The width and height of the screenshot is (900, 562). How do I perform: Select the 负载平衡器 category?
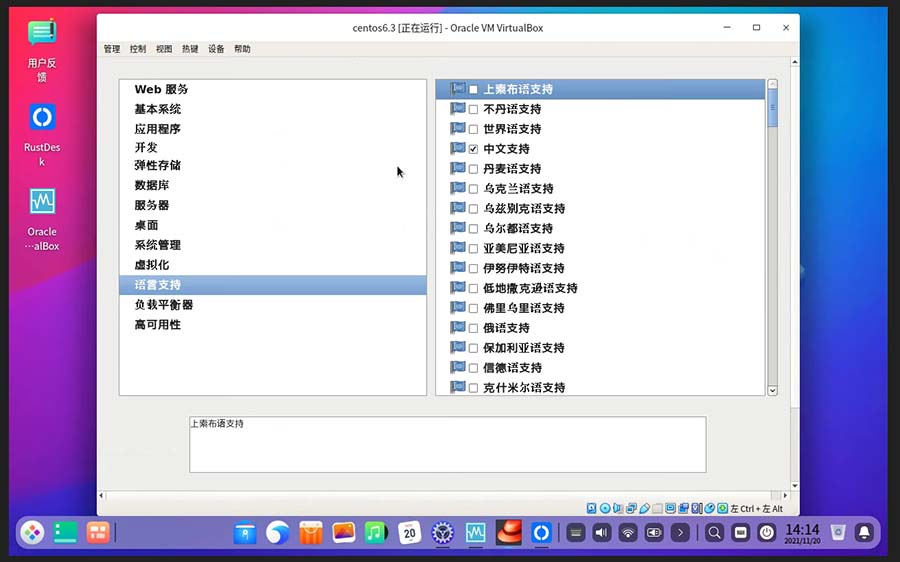pyautogui.click(x=273, y=305)
